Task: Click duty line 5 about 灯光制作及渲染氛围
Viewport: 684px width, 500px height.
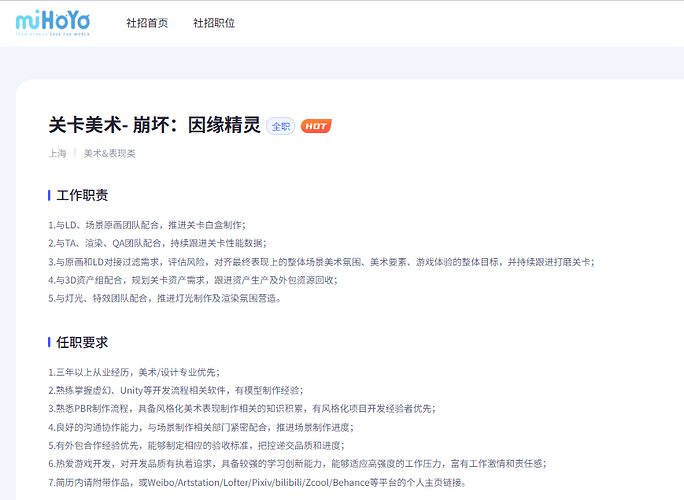Action: tap(164, 298)
